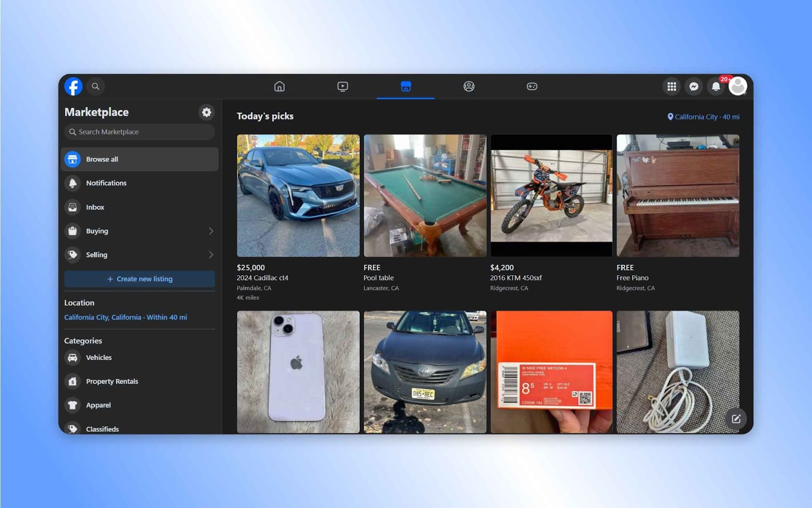Expand the Selling chevron arrow
812x508 pixels.
(211, 255)
